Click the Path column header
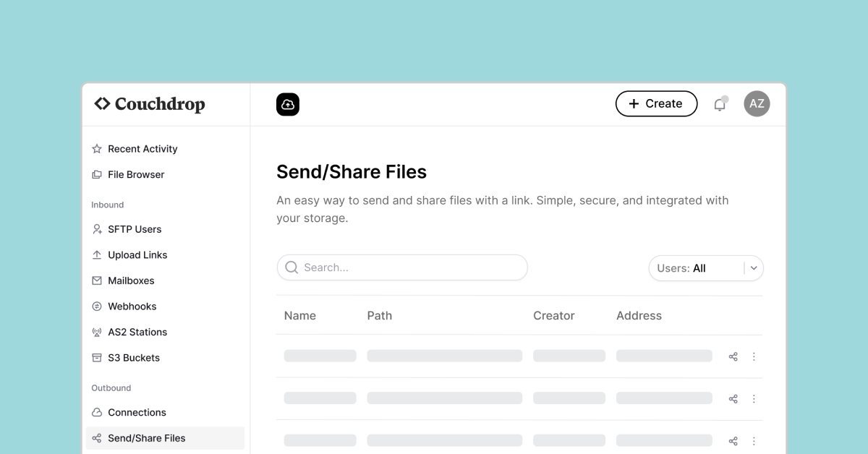 click(x=380, y=316)
